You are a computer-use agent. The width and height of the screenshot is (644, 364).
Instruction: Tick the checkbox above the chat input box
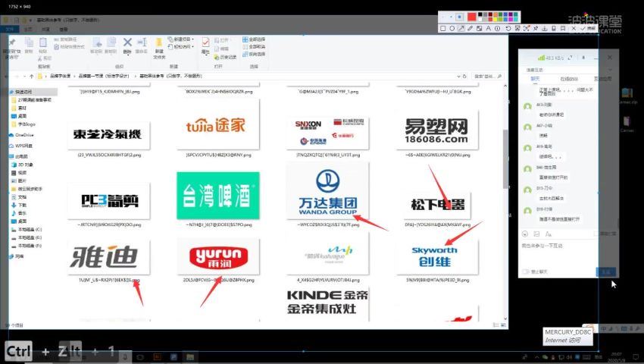596,234
